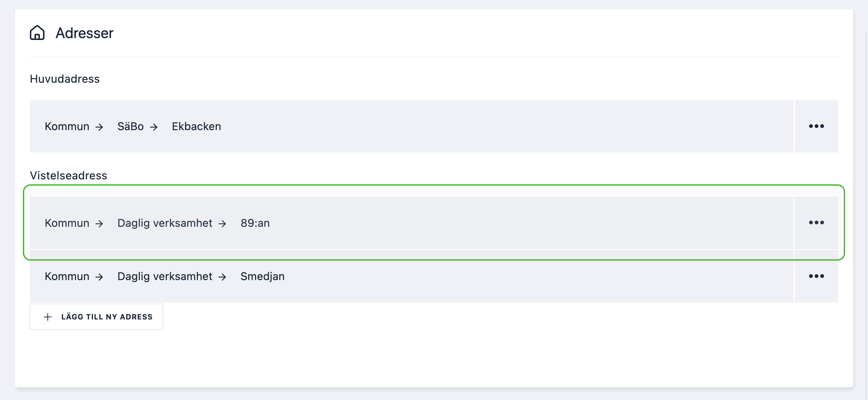Click the arrow after Kommun in Huvudadress row

click(x=99, y=127)
